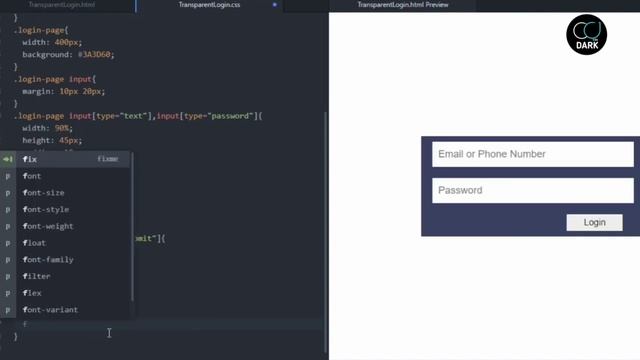Click the property icon beside 'float'
This screenshot has height=360, width=640.
[x=8, y=243]
